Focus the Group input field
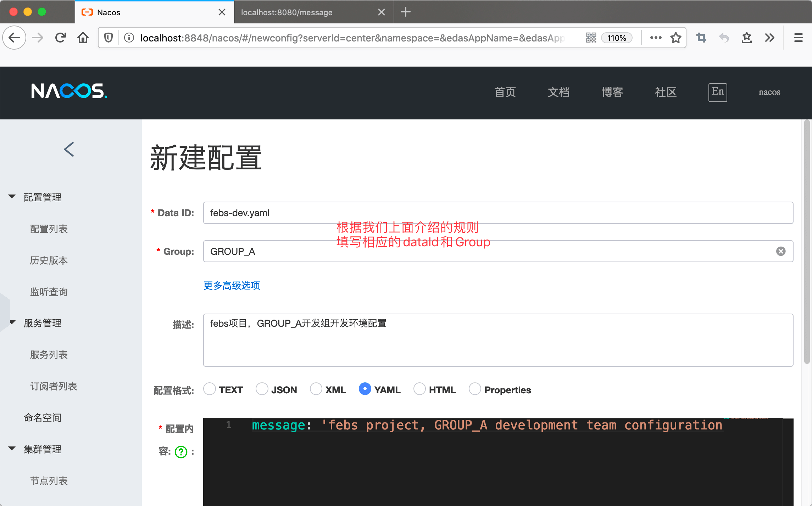812x506 pixels. 498,251
